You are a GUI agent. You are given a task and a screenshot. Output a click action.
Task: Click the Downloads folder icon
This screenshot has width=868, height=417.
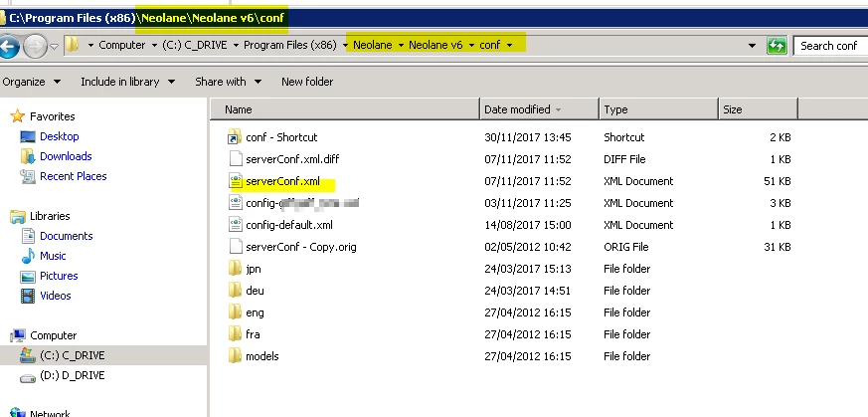pos(28,156)
